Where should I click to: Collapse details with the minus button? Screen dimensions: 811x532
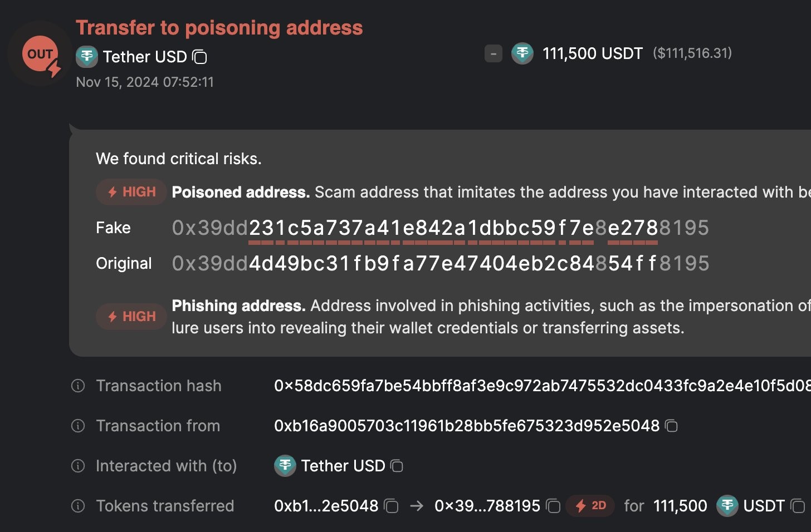point(494,54)
